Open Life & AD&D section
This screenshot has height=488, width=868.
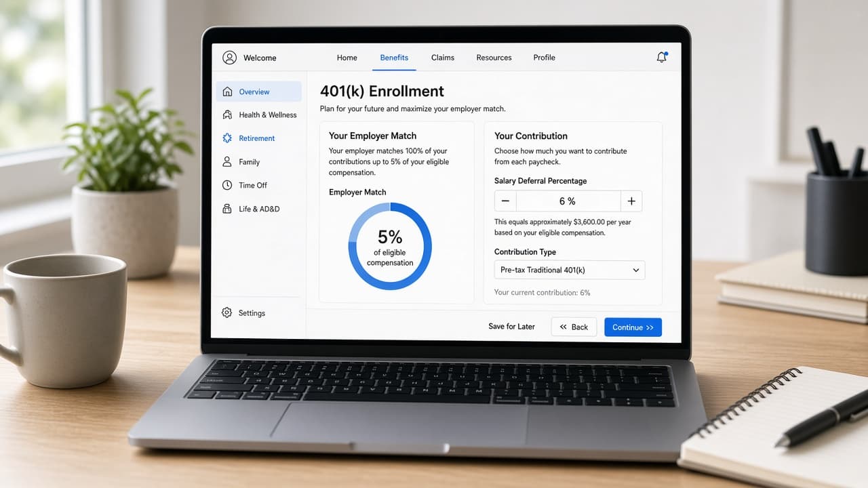coord(258,209)
